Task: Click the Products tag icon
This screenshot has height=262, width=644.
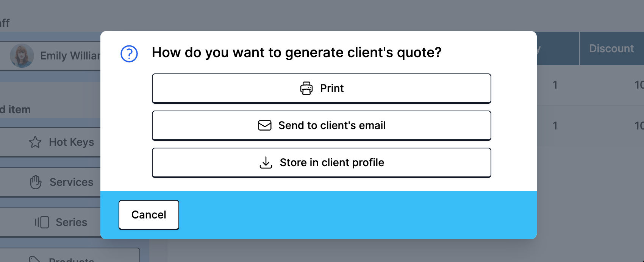Action: [35, 259]
